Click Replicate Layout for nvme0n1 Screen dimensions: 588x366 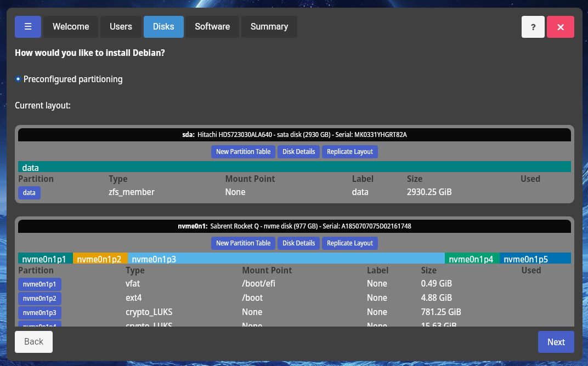pos(349,243)
